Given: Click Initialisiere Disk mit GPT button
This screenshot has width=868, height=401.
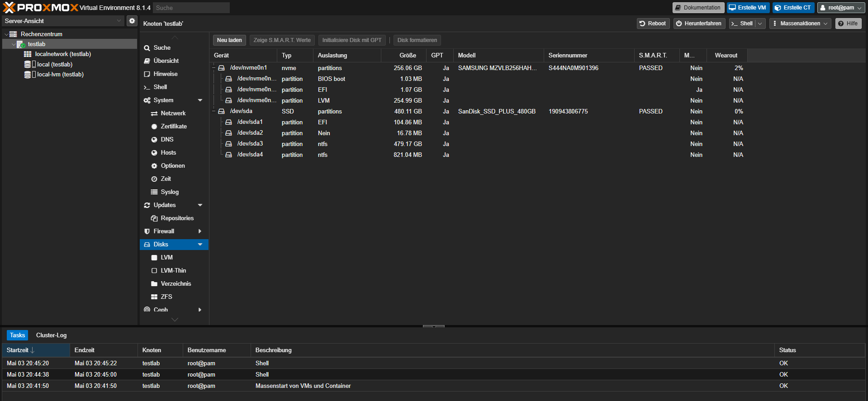Looking at the screenshot, I should click(352, 40).
